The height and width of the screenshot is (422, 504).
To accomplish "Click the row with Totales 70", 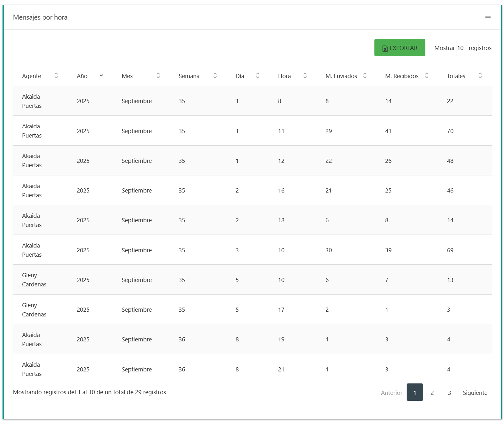I will coord(252,131).
